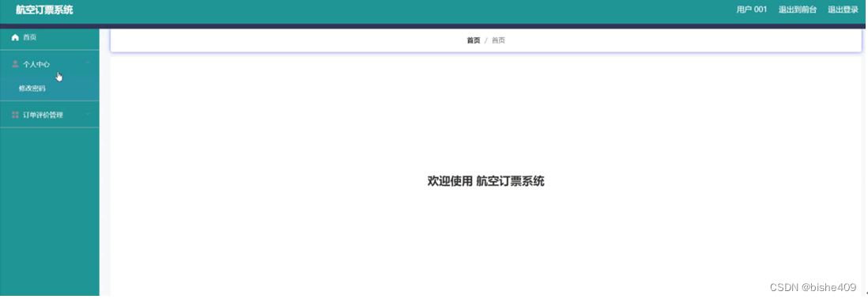Click the 退出登录 link
This screenshot has width=868, height=299.
[x=843, y=10]
